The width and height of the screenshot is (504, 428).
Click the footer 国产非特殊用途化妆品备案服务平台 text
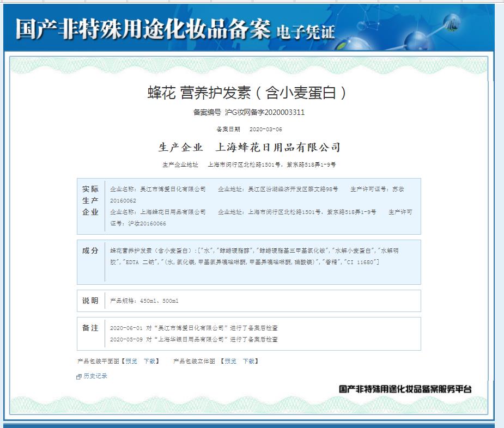pyautogui.click(x=405, y=389)
